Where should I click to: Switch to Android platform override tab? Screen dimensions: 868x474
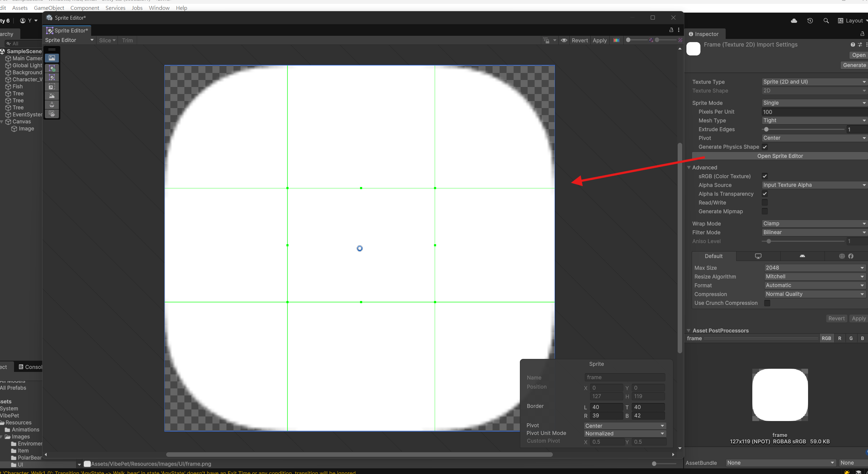click(802, 256)
